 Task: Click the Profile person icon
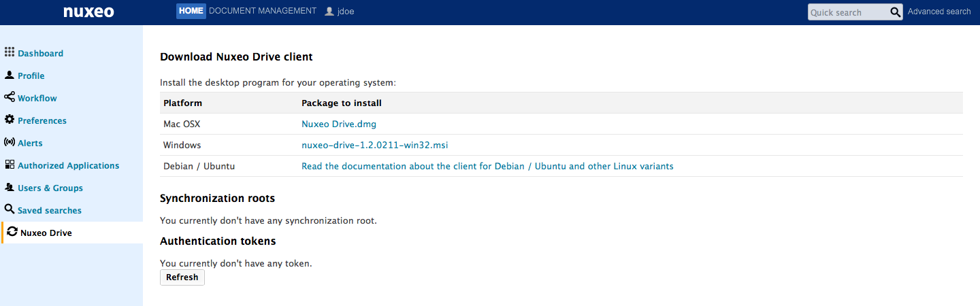click(x=10, y=75)
